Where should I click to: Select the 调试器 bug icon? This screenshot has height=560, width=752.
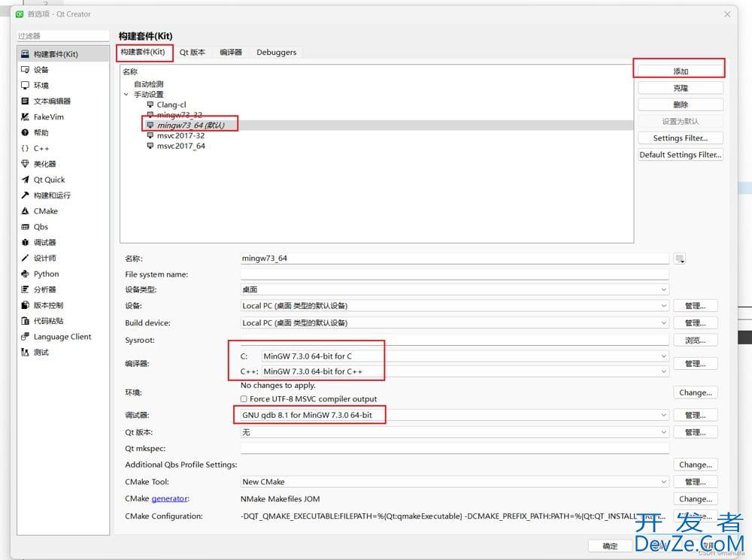click(25, 242)
